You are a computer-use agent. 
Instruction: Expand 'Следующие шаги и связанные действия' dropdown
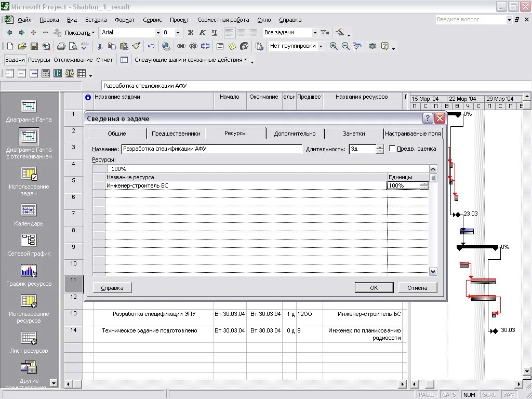point(191,60)
